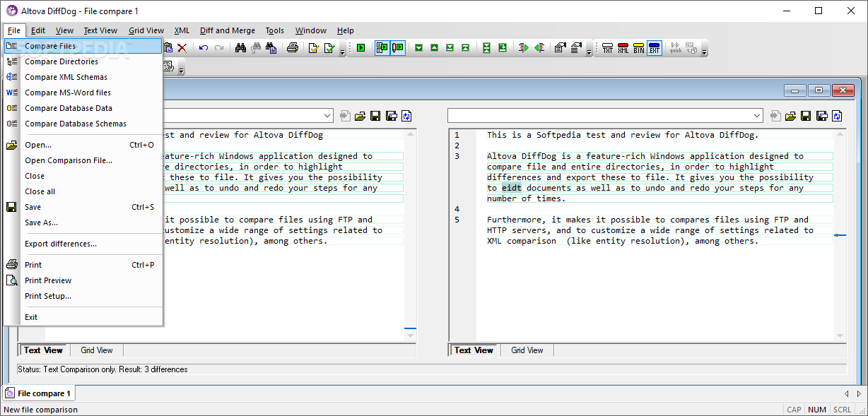The height and width of the screenshot is (416, 868).
Task: Click Display current difference icon
Action: [486, 48]
